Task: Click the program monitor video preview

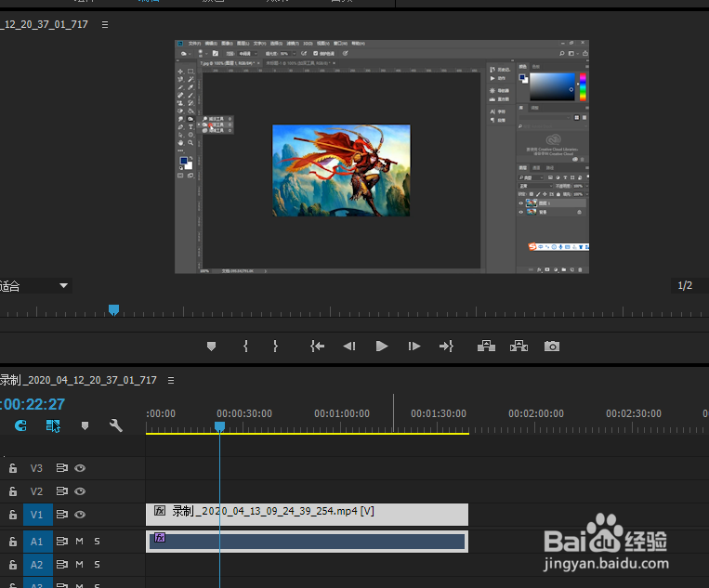Action: (382, 157)
